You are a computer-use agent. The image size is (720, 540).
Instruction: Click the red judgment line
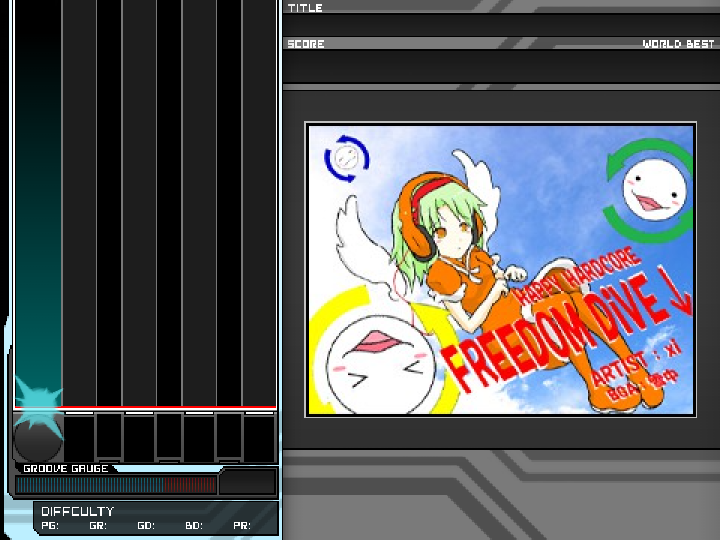(x=145, y=408)
